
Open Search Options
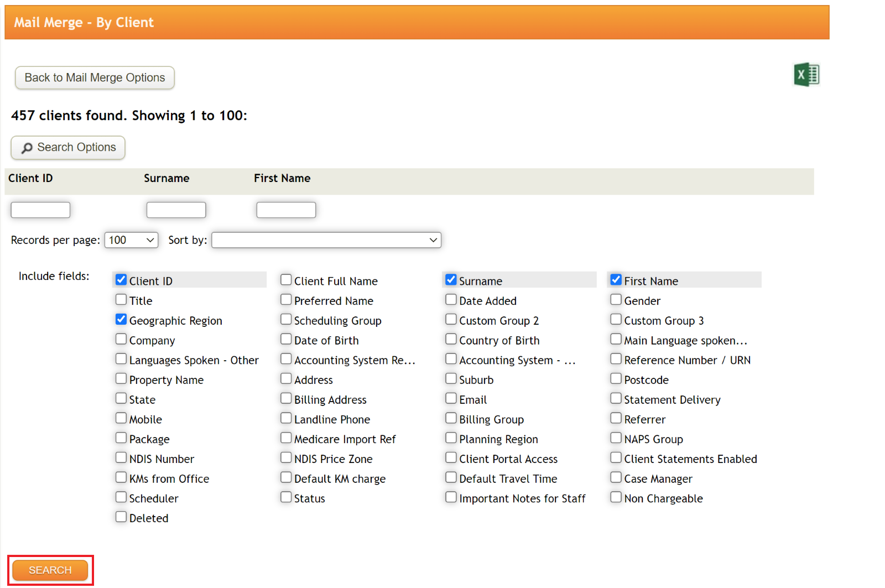point(67,148)
